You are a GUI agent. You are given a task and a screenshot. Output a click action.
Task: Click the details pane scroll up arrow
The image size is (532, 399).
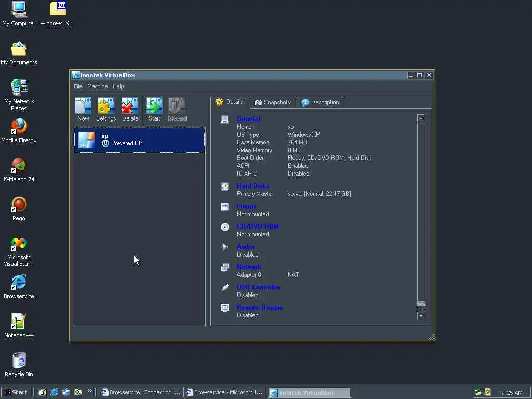point(421,118)
